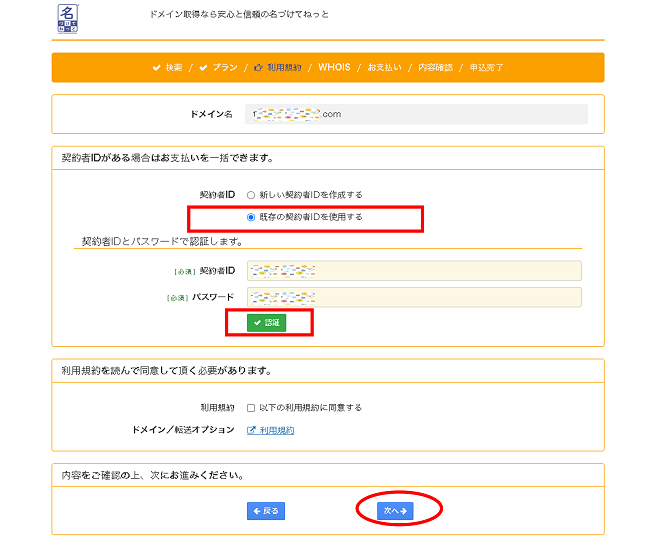The height and width of the screenshot is (544, 650).
Task: Jump to the 内容確認 step
Action: click(435, 68)
